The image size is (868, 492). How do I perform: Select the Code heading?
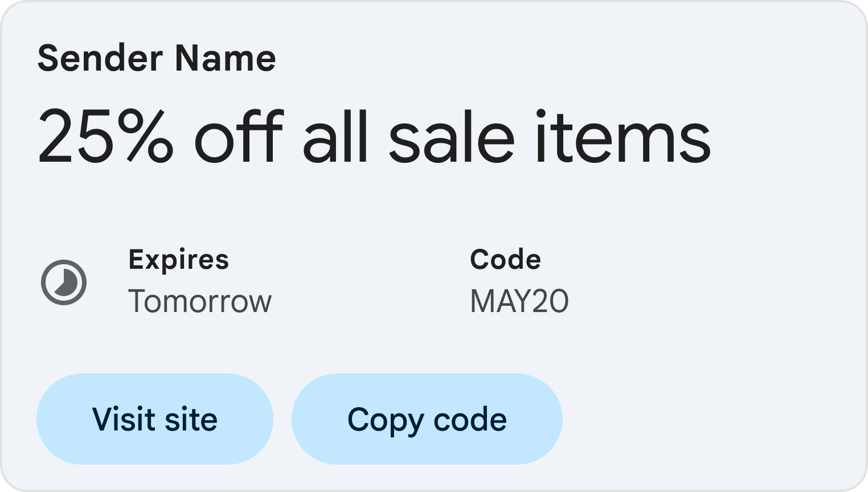[506, 259]
